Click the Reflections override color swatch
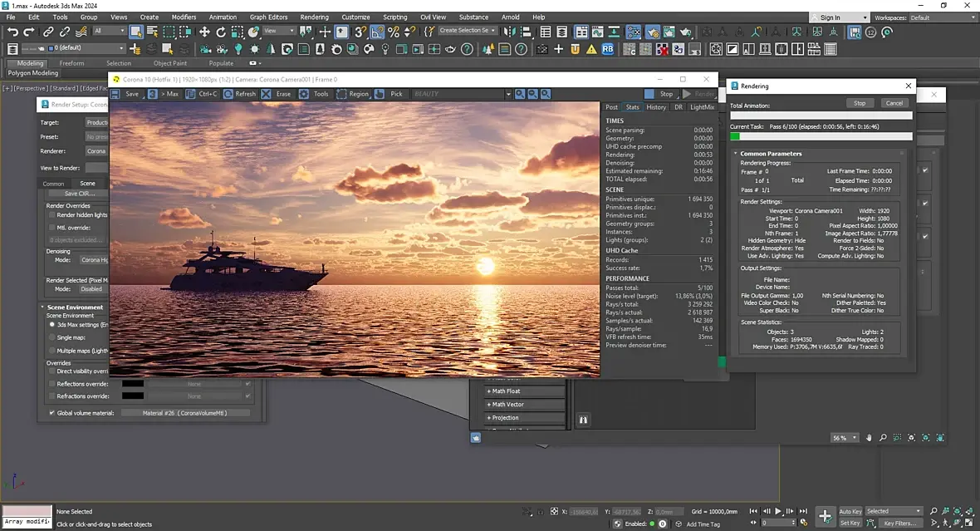Viewport: 980px width, 531px height. (x=133, y=384)
